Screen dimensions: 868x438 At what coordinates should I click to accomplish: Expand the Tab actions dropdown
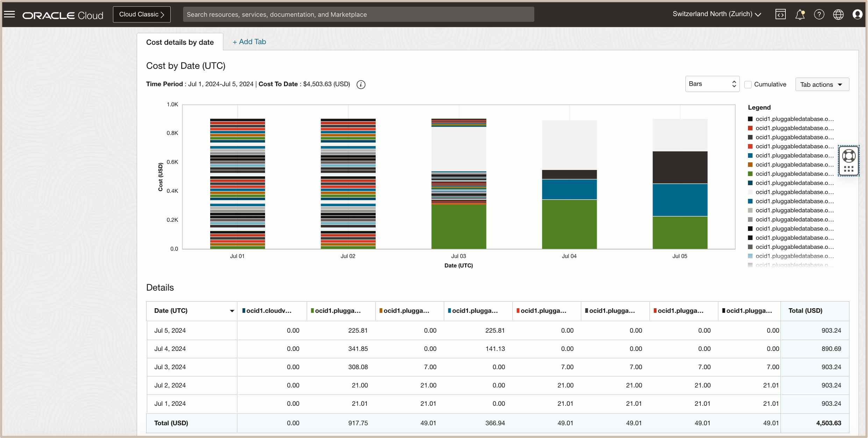click(822, 84)
